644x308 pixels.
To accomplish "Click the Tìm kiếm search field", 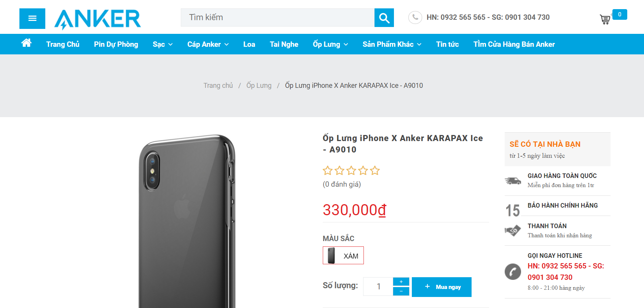I will (277, 17).
